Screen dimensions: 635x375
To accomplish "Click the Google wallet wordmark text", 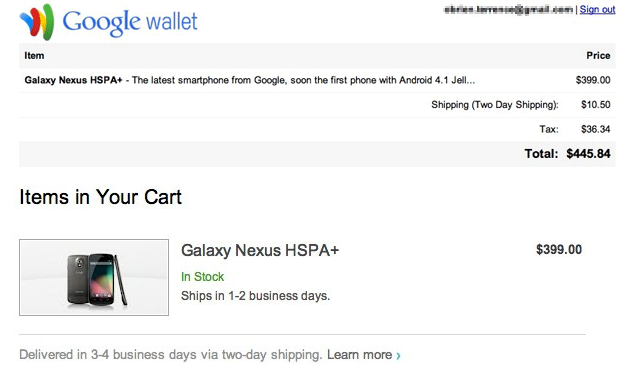I will click(130, 22).
